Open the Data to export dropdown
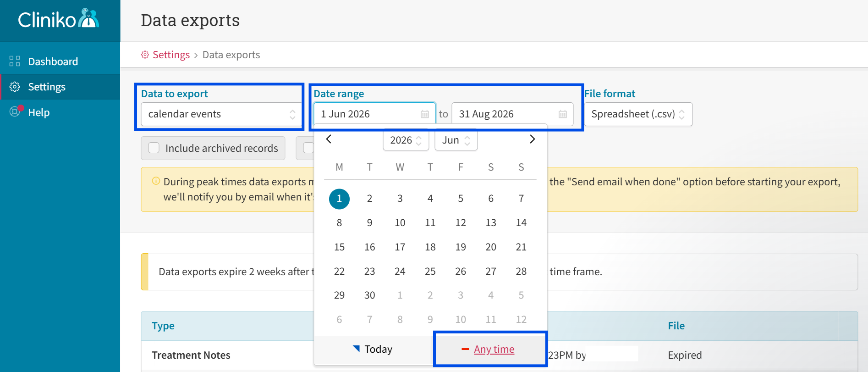This screenshot has height=372, width=868. coord(222,114)
